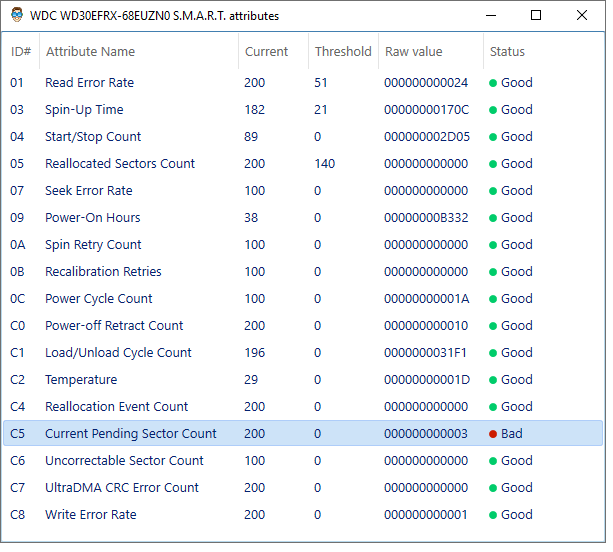Minimize the S.M.A.R.T. attributes window
Screen dimensions: 613x552
click(491, 15)
